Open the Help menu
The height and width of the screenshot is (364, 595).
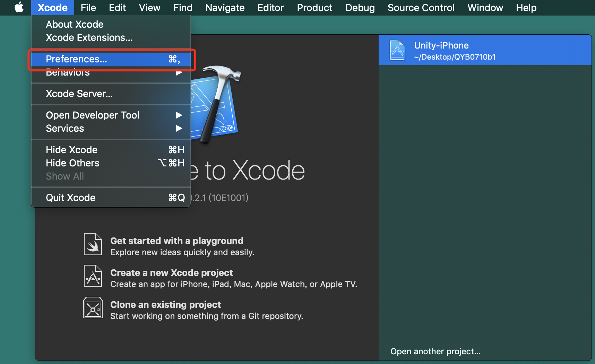click(x=526, y=8)
